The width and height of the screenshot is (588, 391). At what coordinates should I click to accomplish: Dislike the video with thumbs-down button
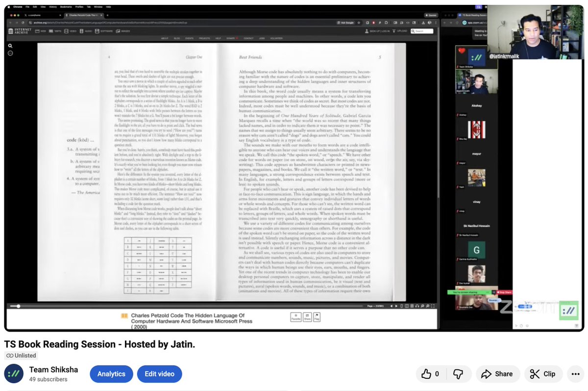point(459,374)
